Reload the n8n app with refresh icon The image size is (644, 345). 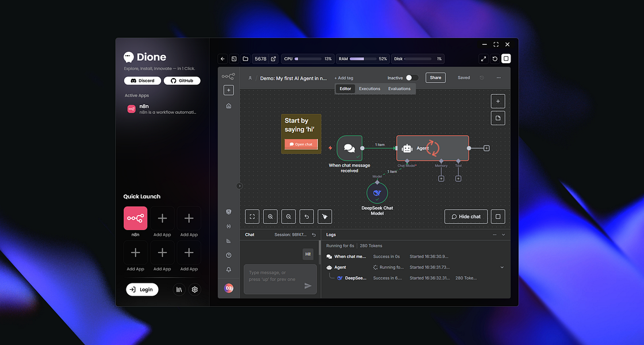pyautogui.click(x=495, y=59)
